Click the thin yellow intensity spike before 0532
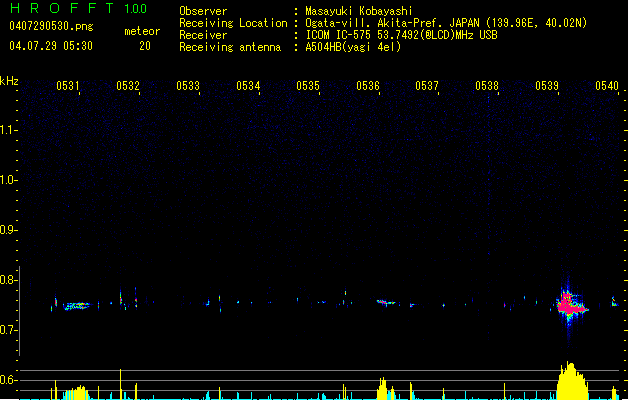 [120, 384]
